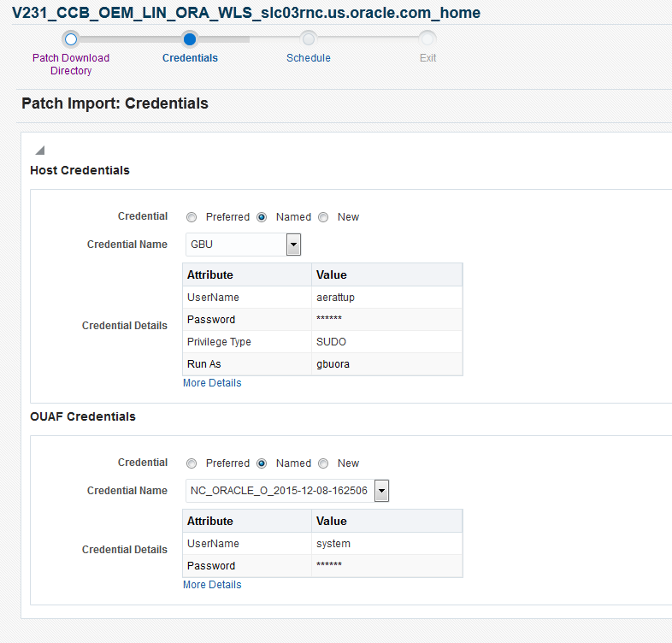
Task: Select Named radio for Host Credentials
Action: coord(262,217)
